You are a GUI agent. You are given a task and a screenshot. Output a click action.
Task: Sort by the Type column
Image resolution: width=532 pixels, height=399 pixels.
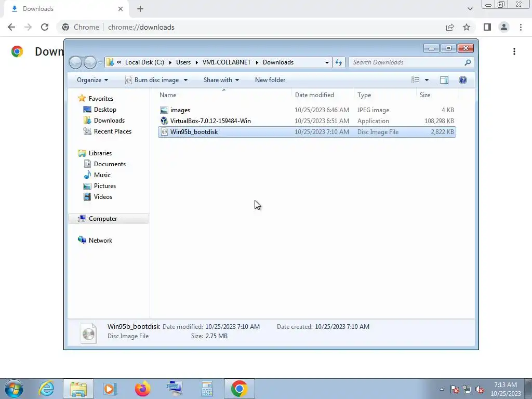[385, 95]
